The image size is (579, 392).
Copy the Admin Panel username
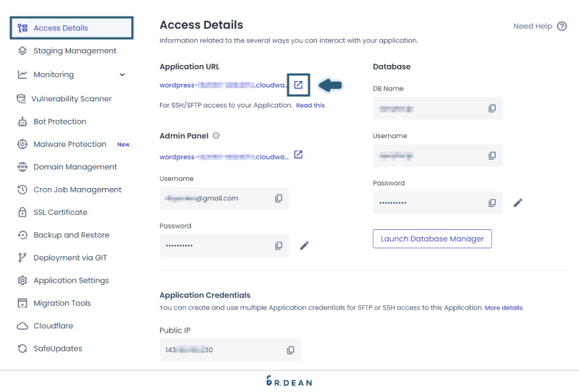tap(279, 199)
